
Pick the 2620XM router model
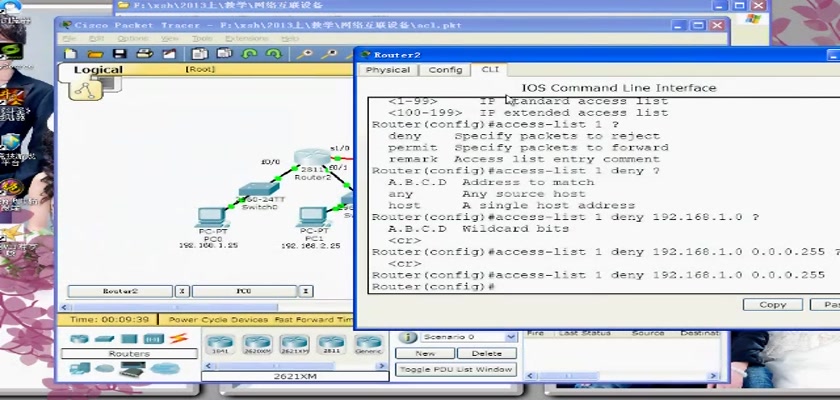tap(258, 344)
